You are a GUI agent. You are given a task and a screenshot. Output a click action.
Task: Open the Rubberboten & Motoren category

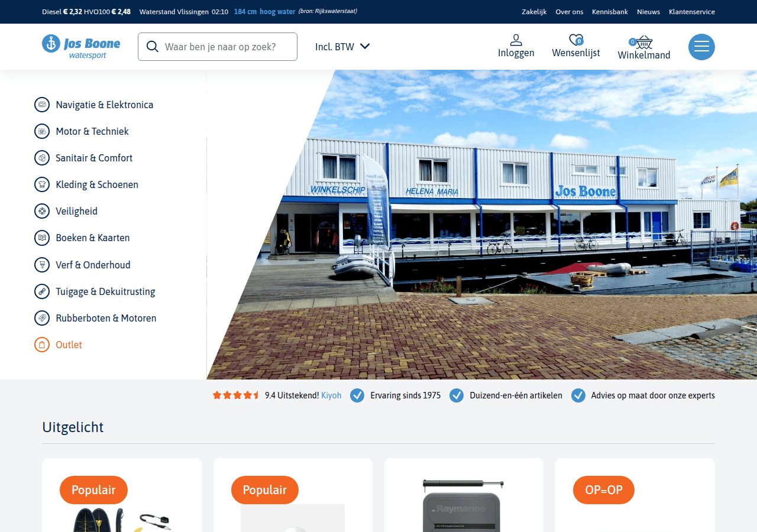106,318
